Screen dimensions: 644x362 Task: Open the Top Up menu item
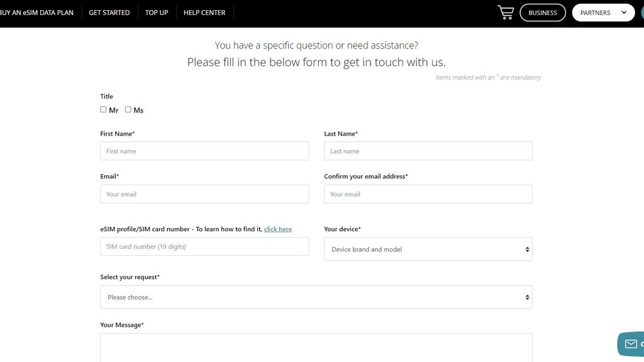click(x=157, y=13)
